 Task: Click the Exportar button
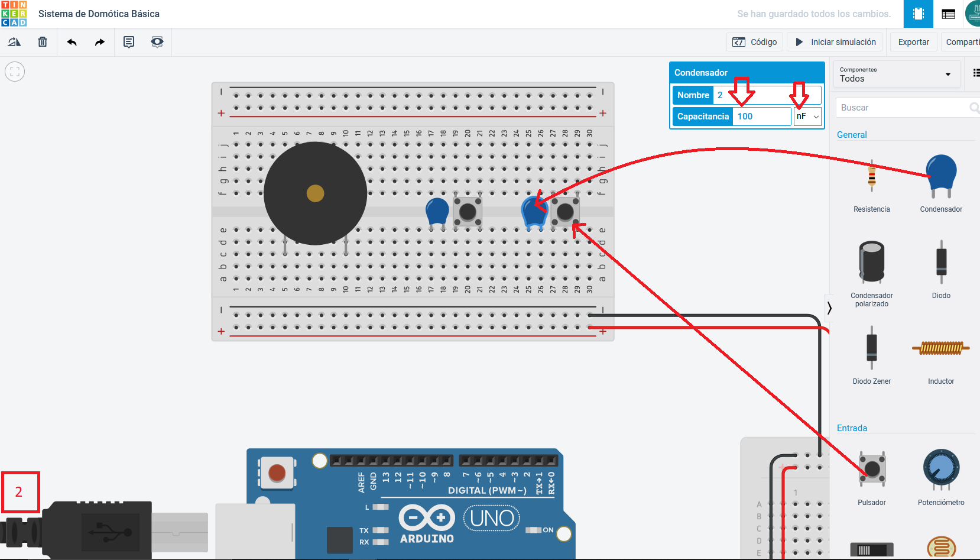[x=914, y=42]
